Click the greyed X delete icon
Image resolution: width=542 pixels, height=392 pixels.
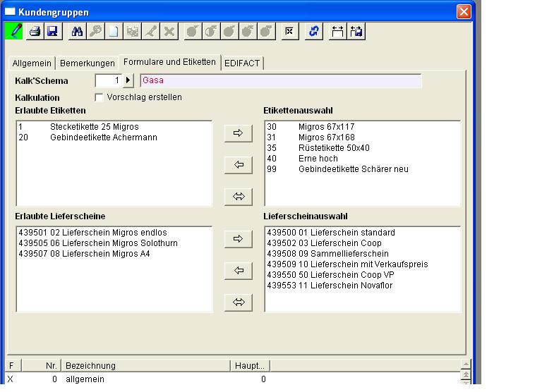coord(169,32)
